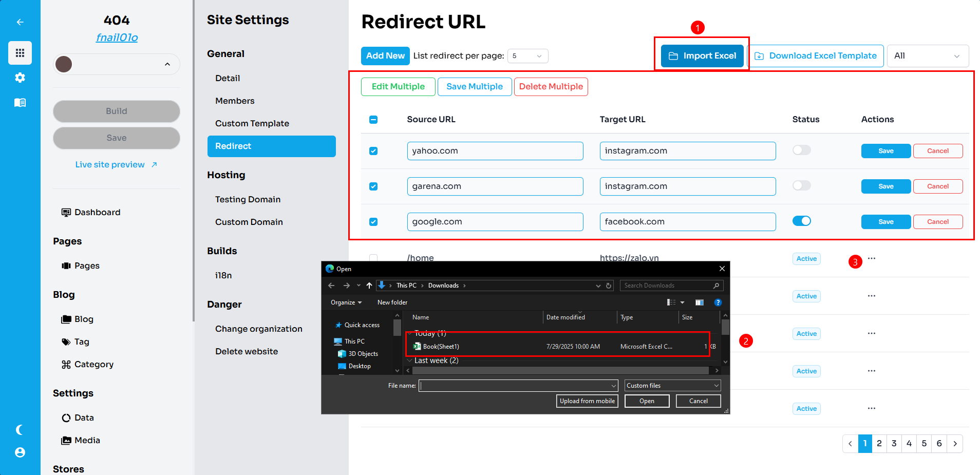
Task: Select Redirect in Site Settings menu
Action: (271, 146)
